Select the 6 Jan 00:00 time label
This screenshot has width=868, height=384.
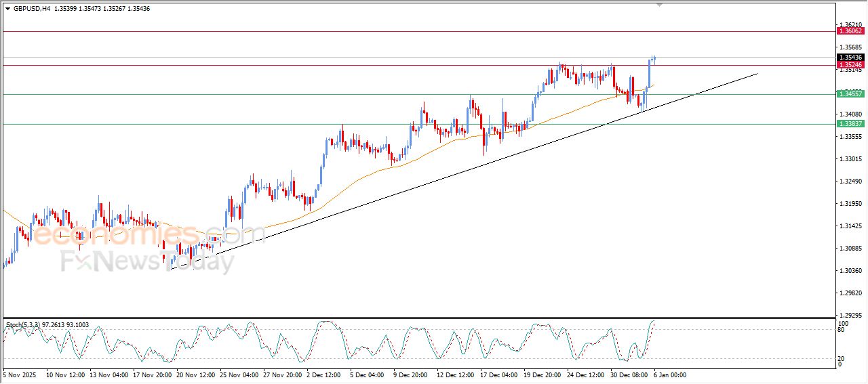pos(671,374)
